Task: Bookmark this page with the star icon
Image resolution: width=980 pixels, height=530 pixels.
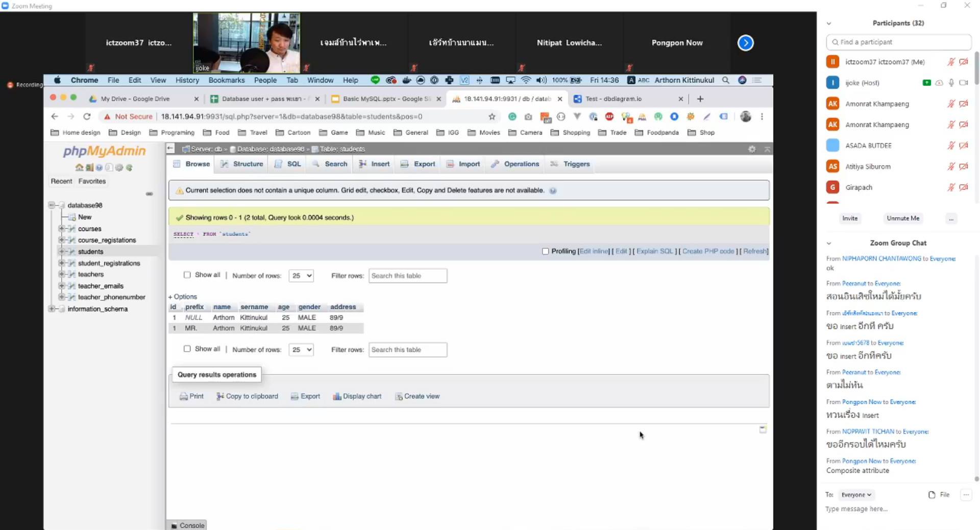Action: (492, 116)
